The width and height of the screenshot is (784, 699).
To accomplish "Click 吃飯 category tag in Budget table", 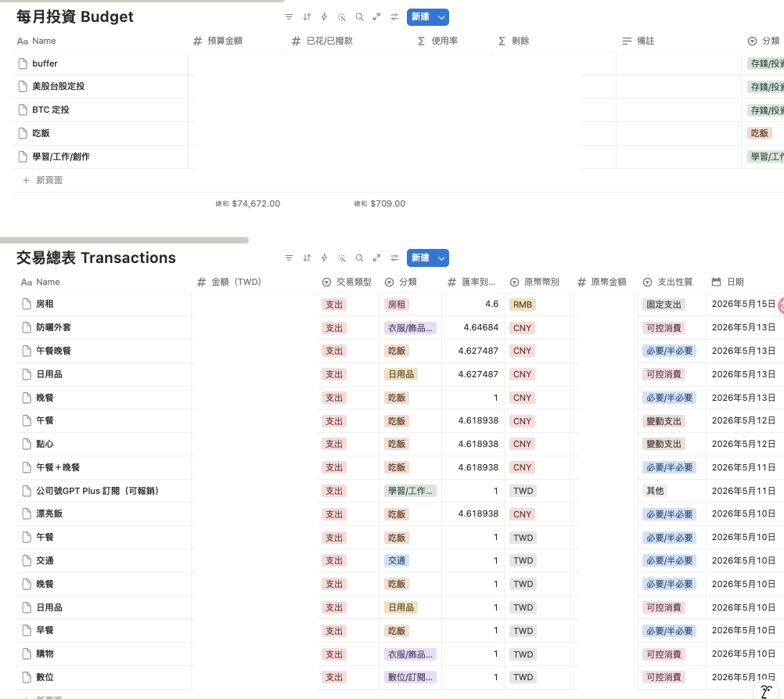I will [760, 133].
